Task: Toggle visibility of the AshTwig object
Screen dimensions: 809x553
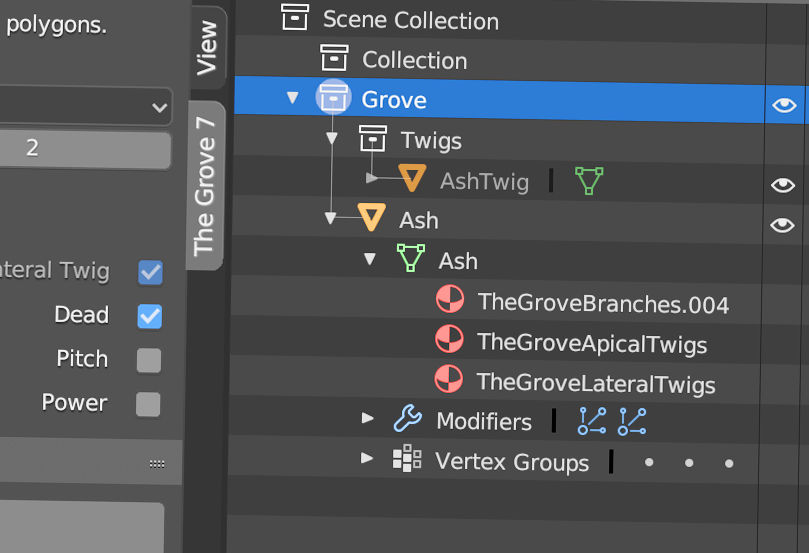Action: point(783,185)
